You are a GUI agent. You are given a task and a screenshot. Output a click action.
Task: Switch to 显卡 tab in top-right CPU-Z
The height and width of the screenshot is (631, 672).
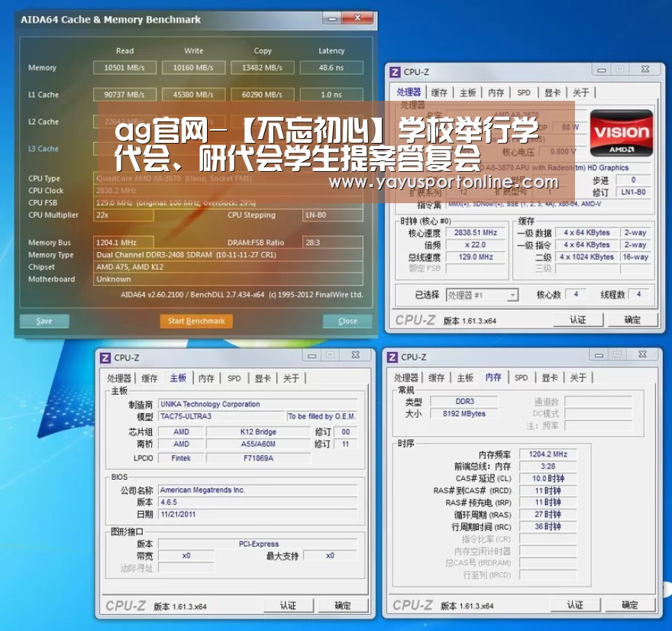[552, 92]
